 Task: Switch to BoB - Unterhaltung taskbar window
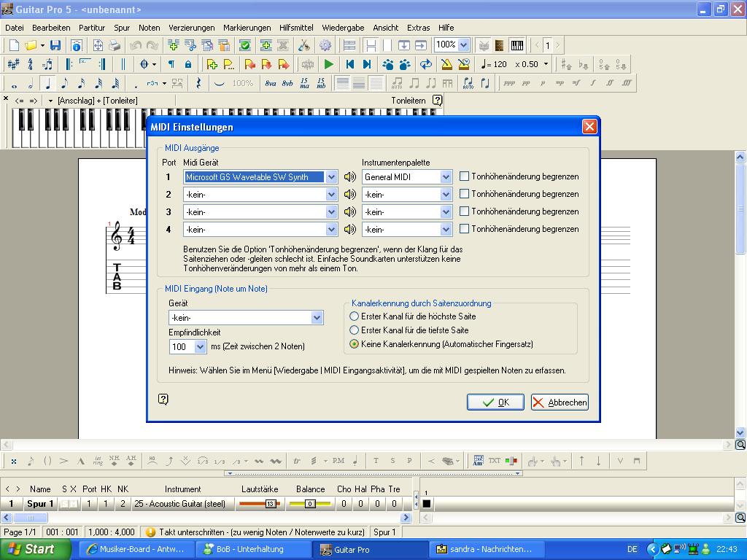(253, 549)
